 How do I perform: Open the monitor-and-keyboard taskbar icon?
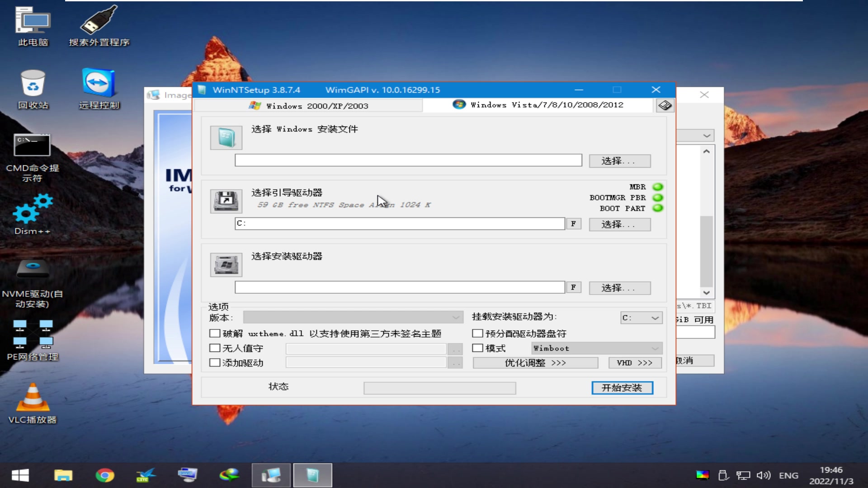[x=187, y=475]
